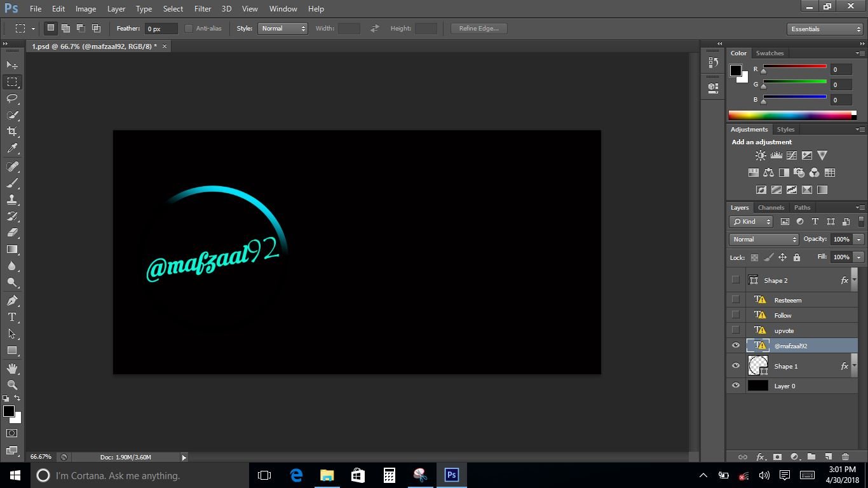Expand Shape 1 layer effects
868x488 pixels.
pos(854,366)
